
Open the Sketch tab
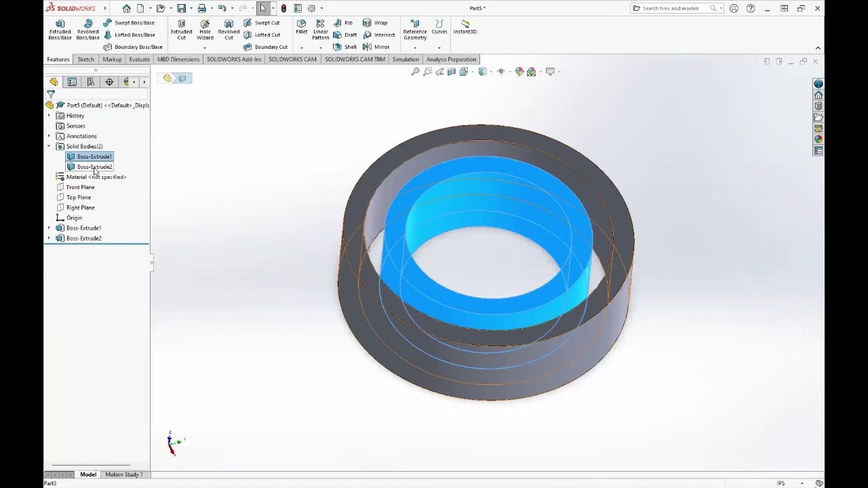pos(85,60)
